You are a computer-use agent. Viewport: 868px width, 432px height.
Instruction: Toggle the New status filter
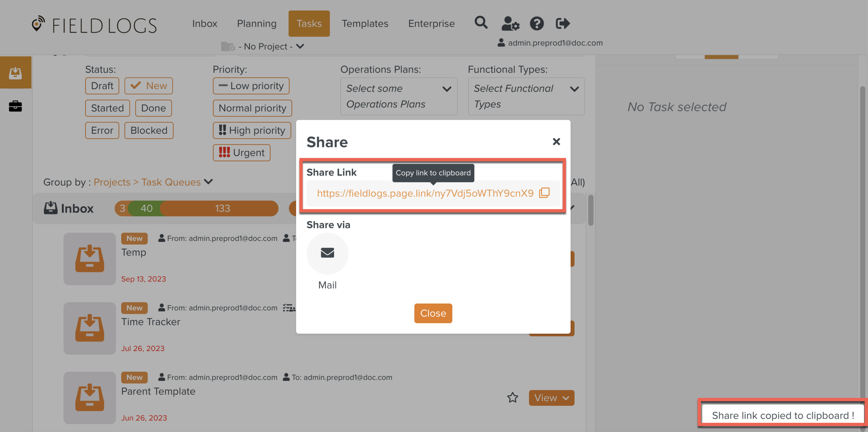click(149, 86)
